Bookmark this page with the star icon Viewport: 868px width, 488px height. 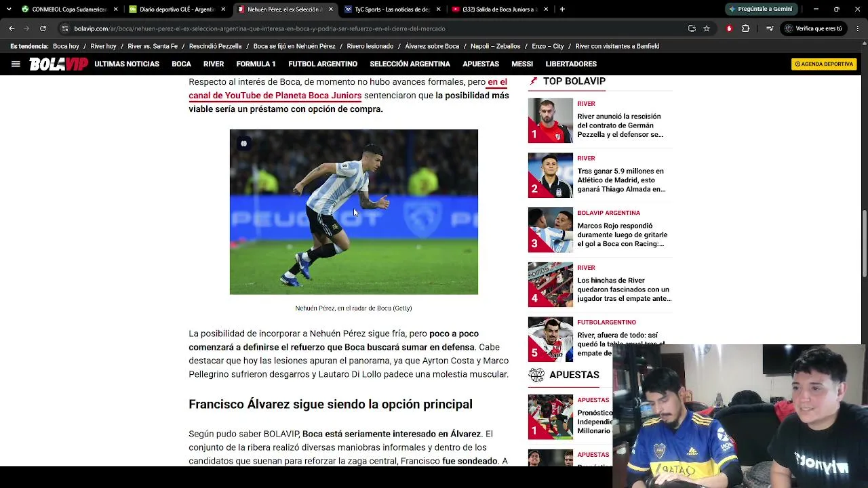click(x=707, y=28)
